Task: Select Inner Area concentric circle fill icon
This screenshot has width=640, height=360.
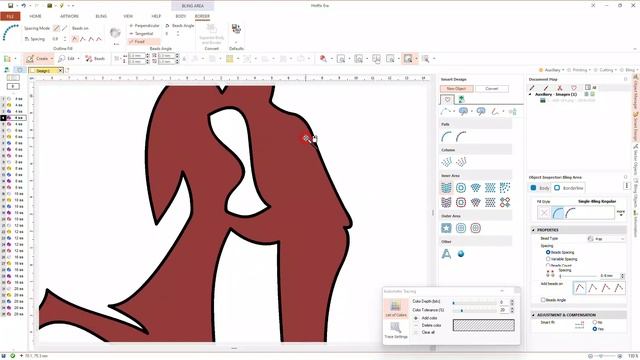Action: click(461, 188)
